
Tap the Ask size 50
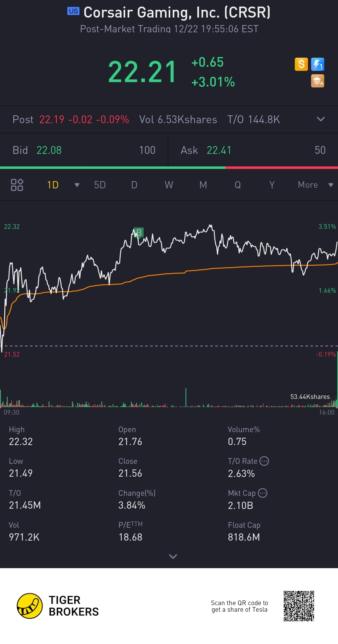tap(320, 150)
